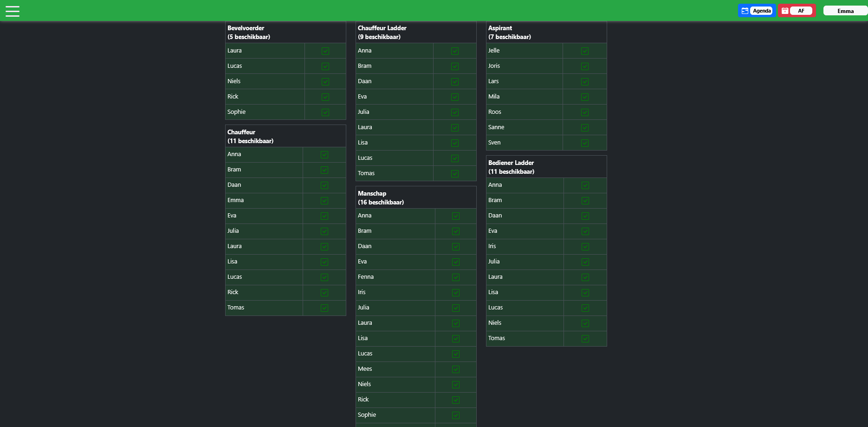Click the Emma profile button

coord(845,10)
